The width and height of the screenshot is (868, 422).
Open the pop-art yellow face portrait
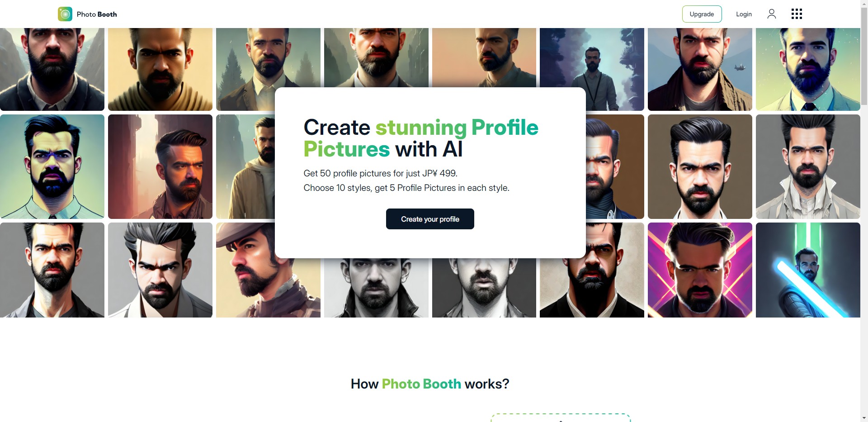[x=52, y=166]
